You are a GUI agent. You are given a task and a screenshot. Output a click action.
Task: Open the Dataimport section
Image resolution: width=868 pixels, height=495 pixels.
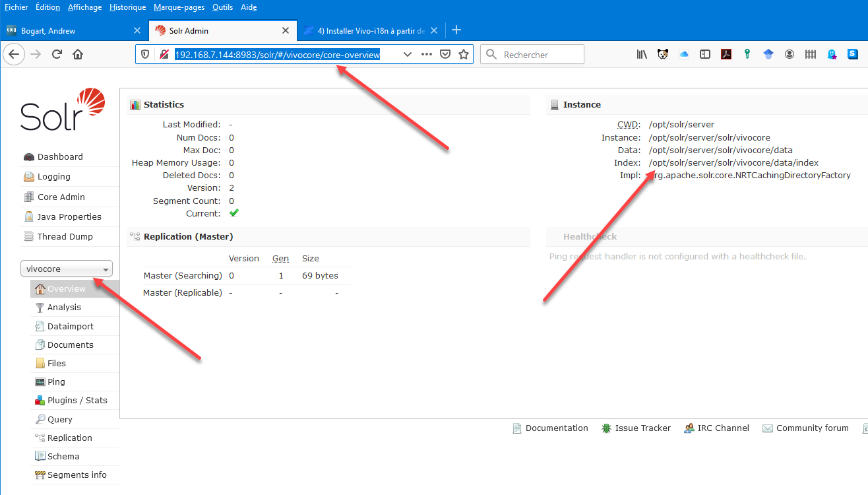pyautogui.click(x=70, y=326)
